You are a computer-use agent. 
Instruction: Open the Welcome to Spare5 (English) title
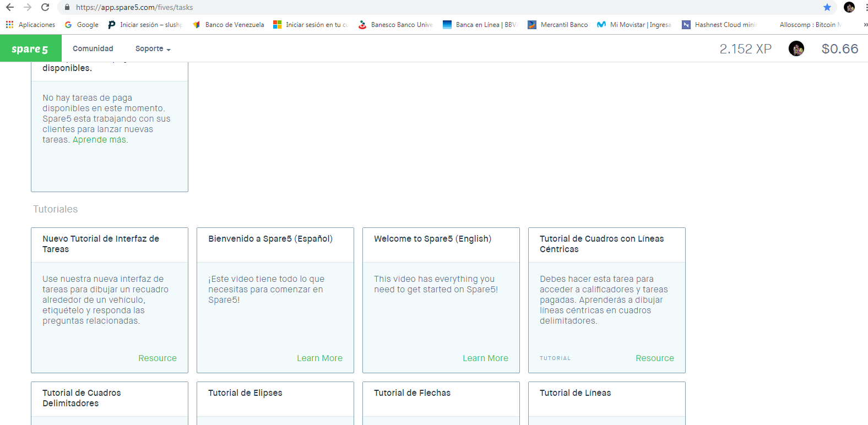[x=433, y=239]
